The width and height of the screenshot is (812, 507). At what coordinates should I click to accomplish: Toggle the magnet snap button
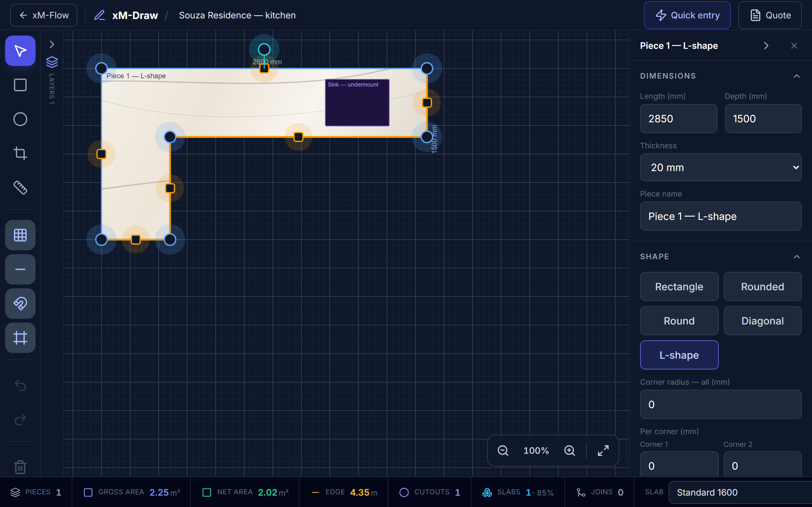(x=20, y=304)
